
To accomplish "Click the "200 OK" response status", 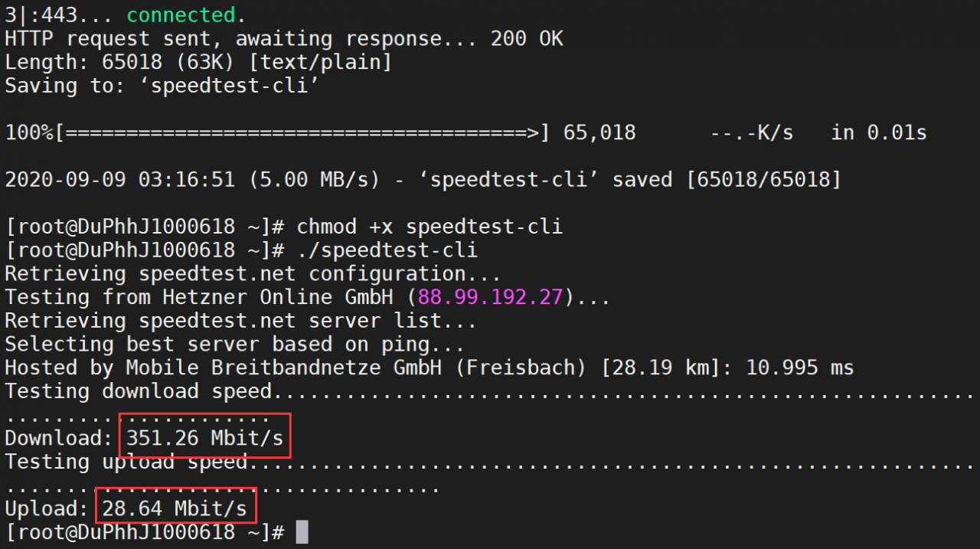I will pyautogui.click(x=527, y=38).
